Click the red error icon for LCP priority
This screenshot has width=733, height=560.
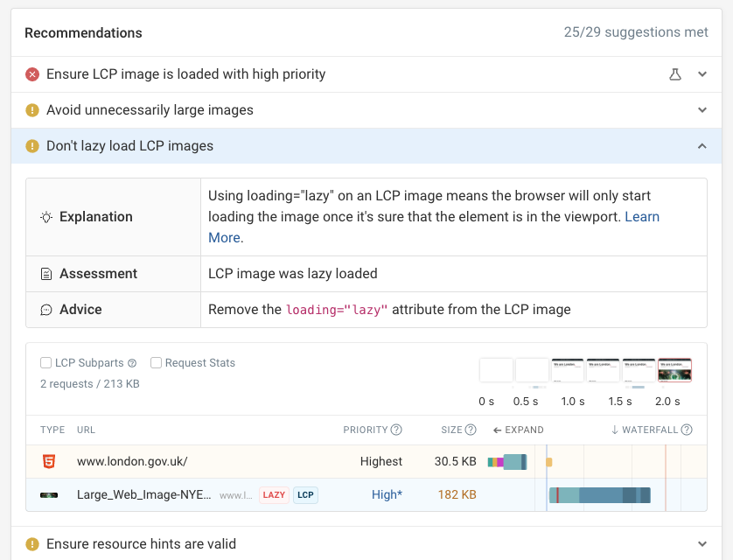[x=32, y=74]
